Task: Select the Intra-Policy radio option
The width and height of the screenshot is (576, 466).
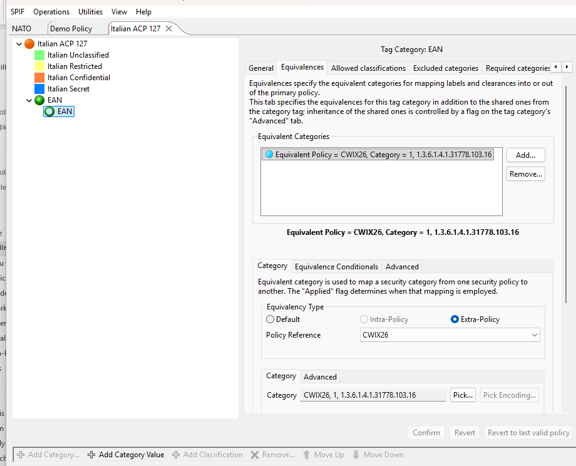Action: pos(364,319)
